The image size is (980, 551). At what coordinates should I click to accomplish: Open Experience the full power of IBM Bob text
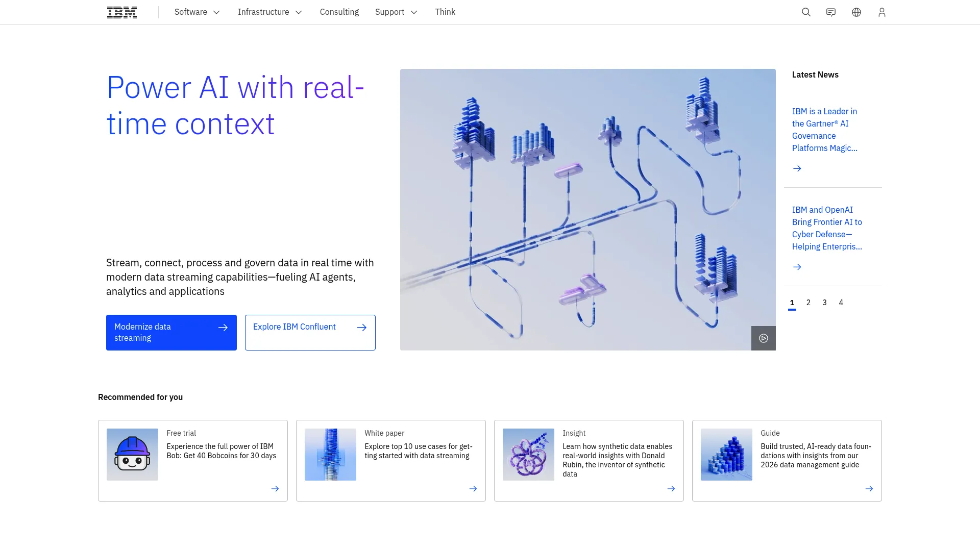[x=222, y=451]
